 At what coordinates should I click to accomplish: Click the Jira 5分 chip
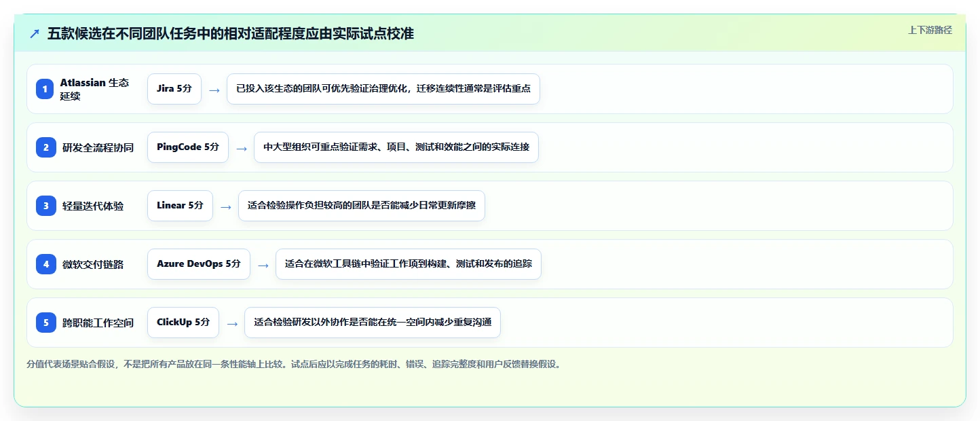[174, 89]
